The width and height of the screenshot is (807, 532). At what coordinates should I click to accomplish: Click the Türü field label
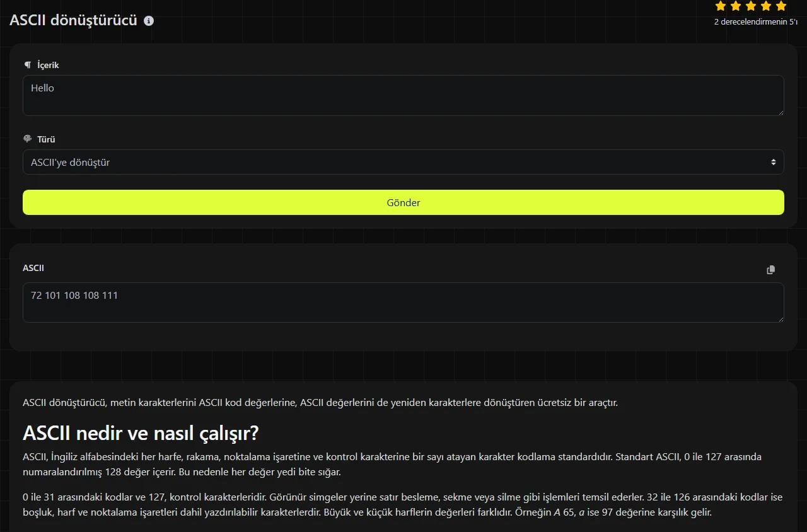[46, 139]
